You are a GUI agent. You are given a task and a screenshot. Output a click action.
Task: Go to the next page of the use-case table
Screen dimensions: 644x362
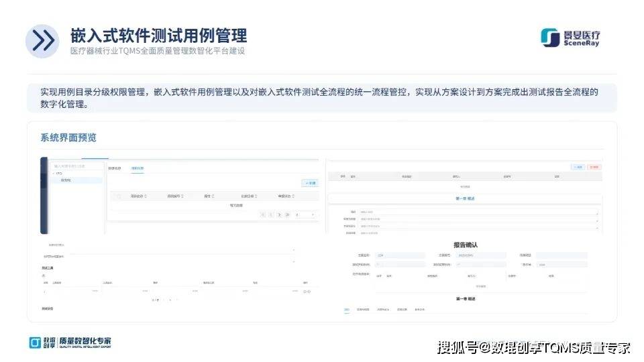[279, 215]
